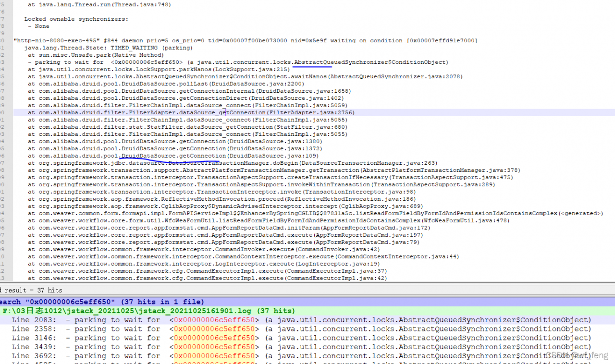Jump to search hit at Line 3146
The width and height of the screenshot is (615, 364).
click(302, 338)
